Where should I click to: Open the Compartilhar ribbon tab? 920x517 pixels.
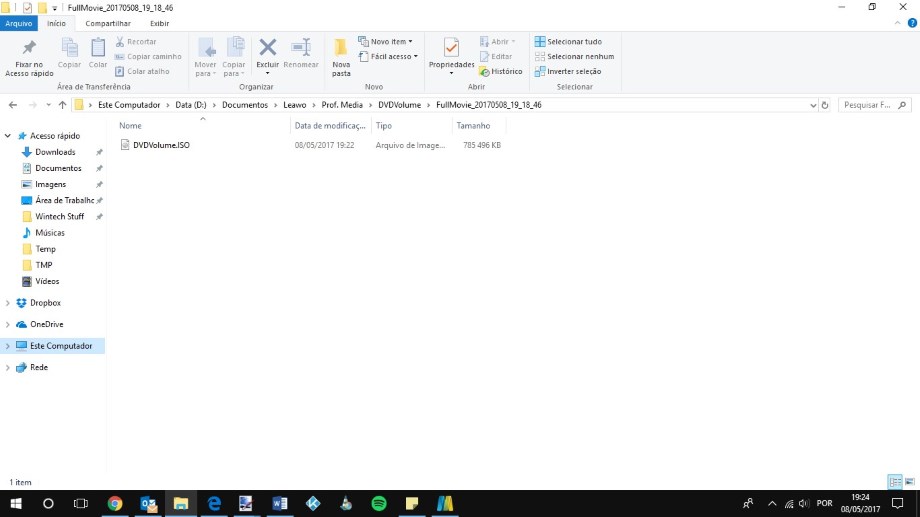(107, 23)
